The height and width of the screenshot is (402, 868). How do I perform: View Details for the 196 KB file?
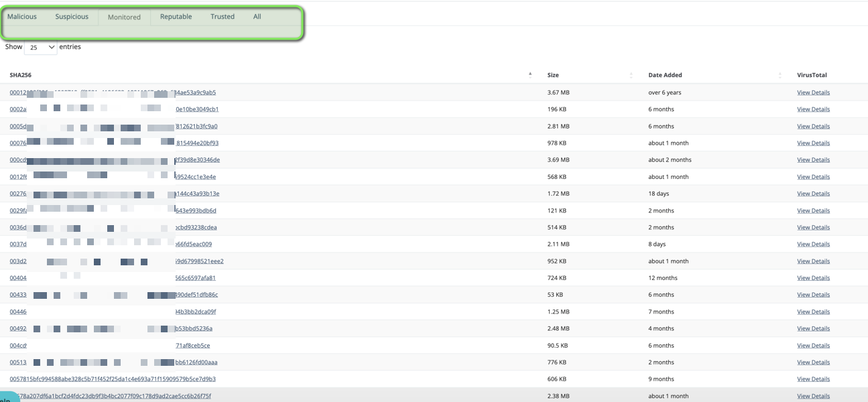[x=813, y=109]
